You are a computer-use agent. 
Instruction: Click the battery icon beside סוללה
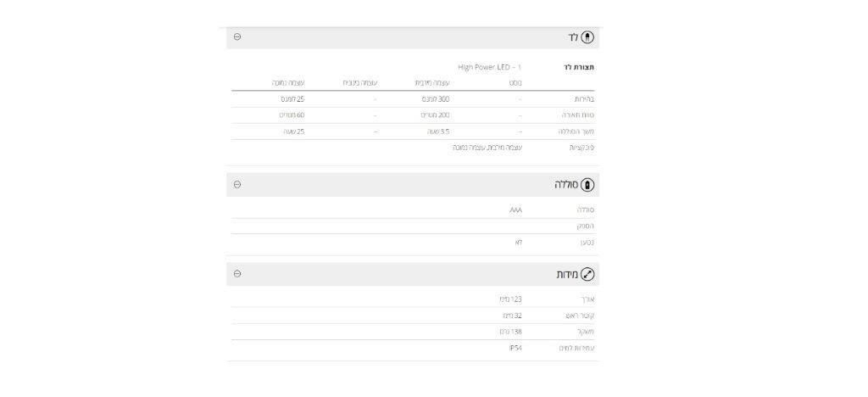click(x=587, y=185)
